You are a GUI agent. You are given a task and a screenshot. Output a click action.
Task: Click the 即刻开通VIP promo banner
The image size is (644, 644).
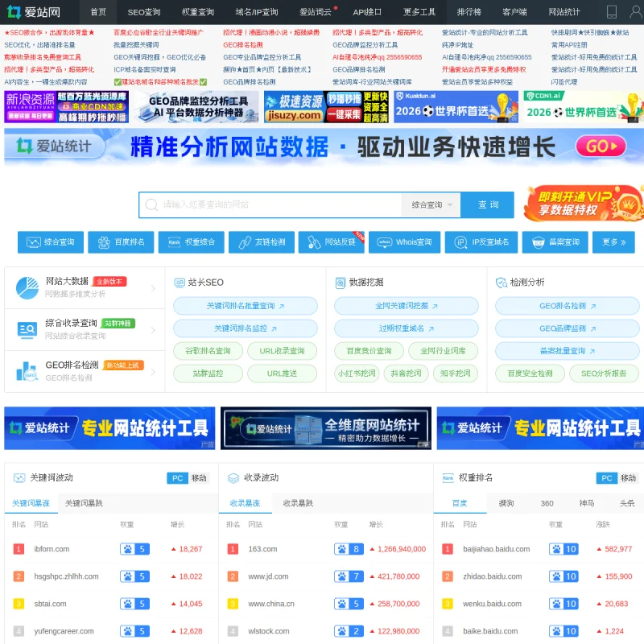(583, 204)
